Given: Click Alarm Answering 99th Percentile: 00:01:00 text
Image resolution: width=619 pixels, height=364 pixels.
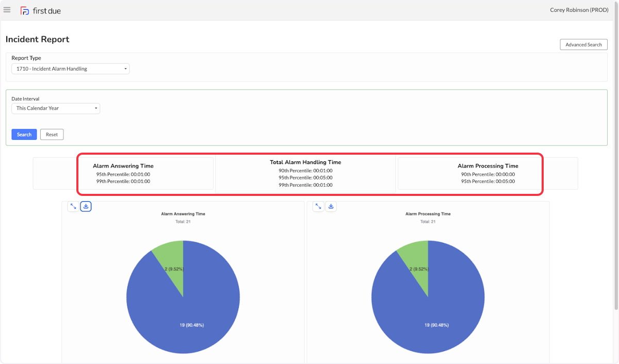Looking at the screenshot, I should pyautogui.click(x=123, y=181).
